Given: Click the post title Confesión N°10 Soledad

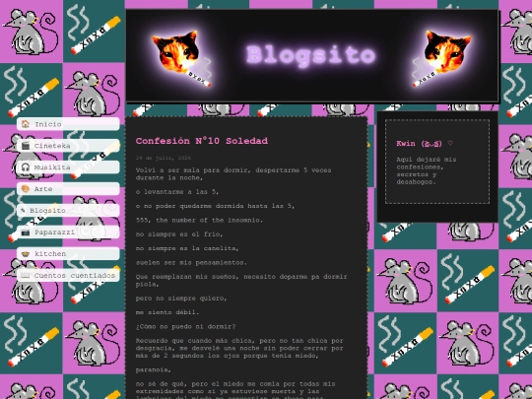Looking at the screenshot, I should 202,141.
